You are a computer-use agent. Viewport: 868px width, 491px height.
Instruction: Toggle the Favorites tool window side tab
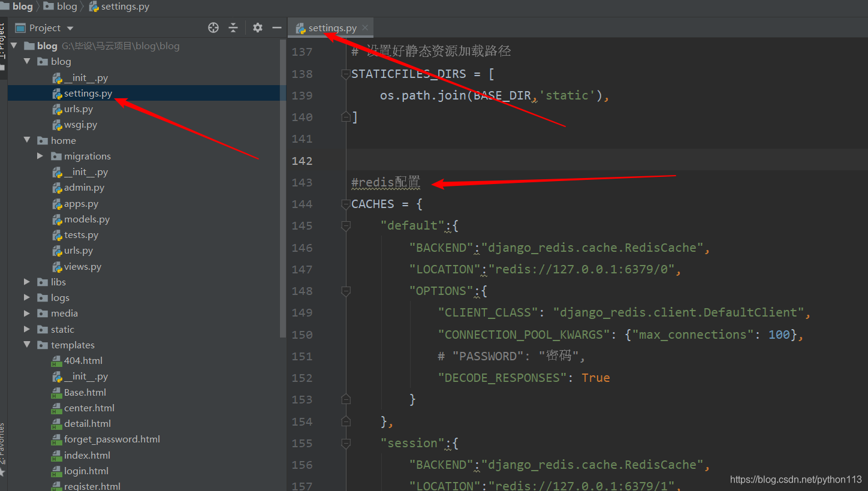(3, 444)
